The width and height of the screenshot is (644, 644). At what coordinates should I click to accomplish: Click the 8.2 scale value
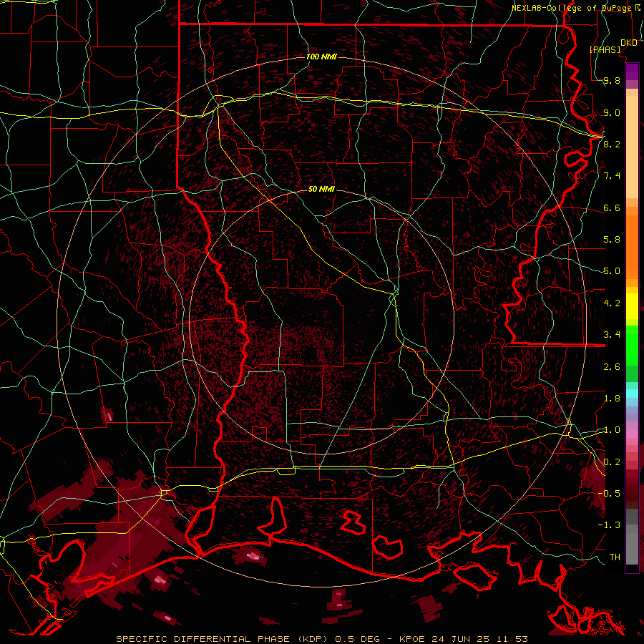click(x=612, y=144)
